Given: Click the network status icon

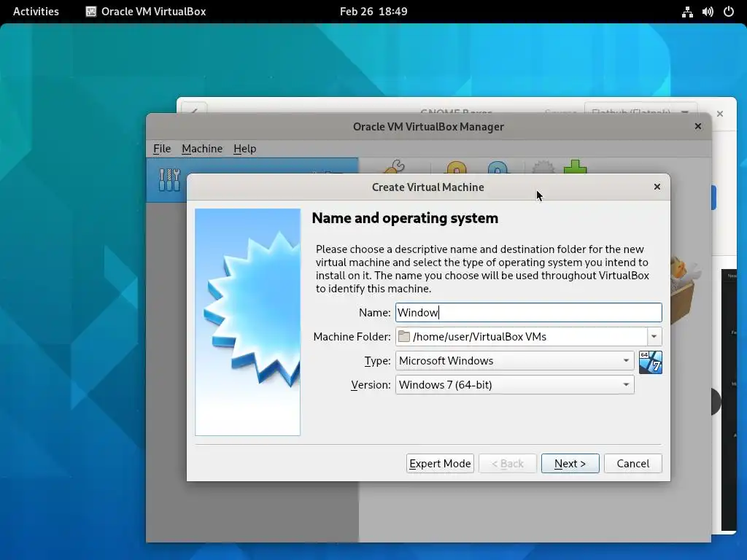Looking at the screenshot, I should 687,12.
